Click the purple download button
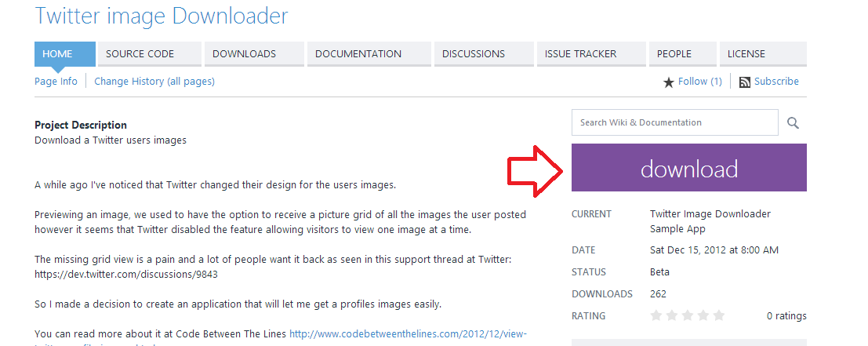Screen dimensions: 868x346 (x=688, y=168)
